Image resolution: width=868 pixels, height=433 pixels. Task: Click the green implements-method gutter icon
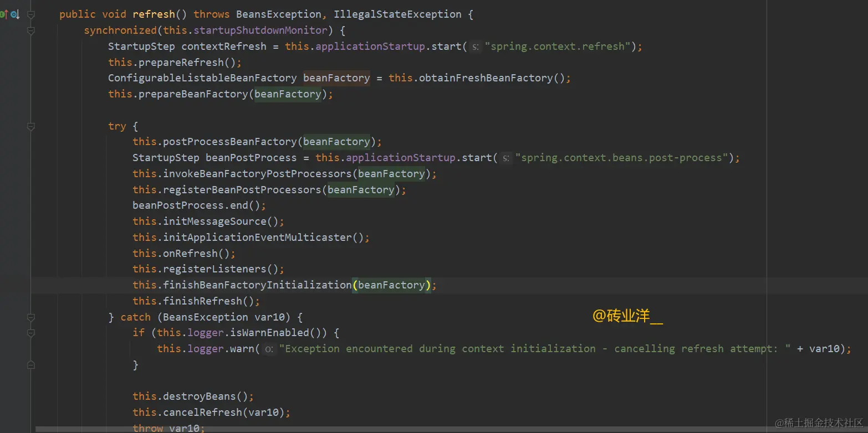point(4,14)
